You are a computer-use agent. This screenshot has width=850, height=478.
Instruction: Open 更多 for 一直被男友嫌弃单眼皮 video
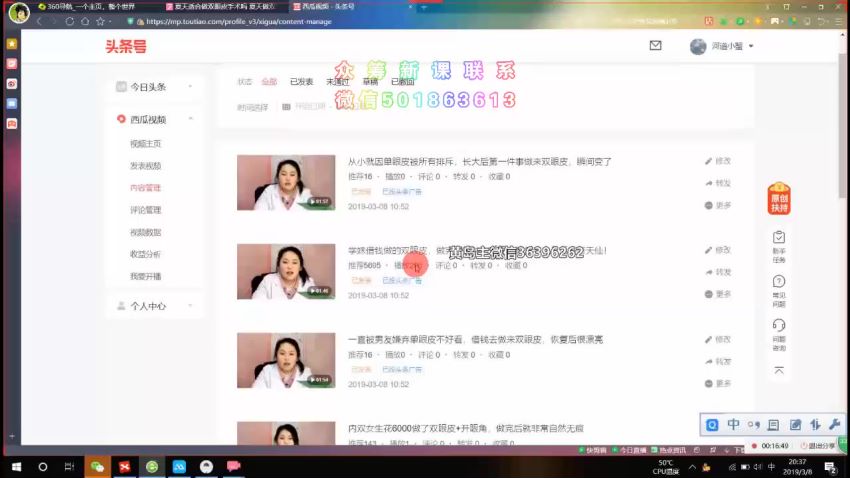718,384
